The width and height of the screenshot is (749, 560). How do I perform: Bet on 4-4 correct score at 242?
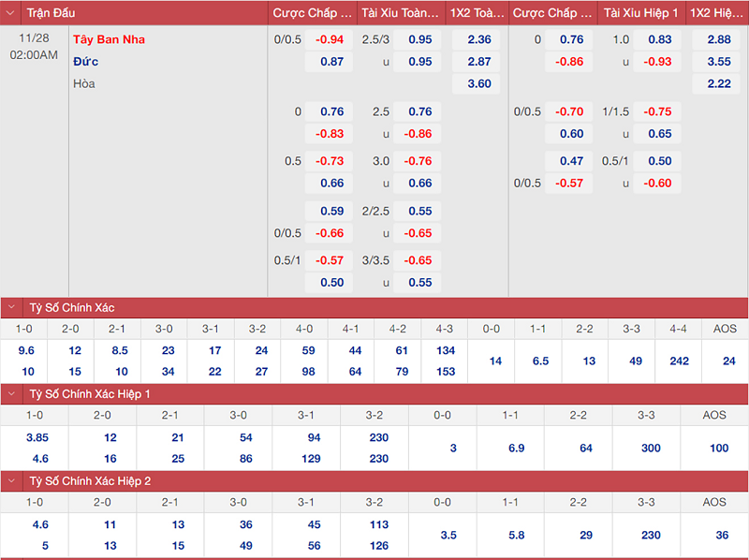point(679,361)
